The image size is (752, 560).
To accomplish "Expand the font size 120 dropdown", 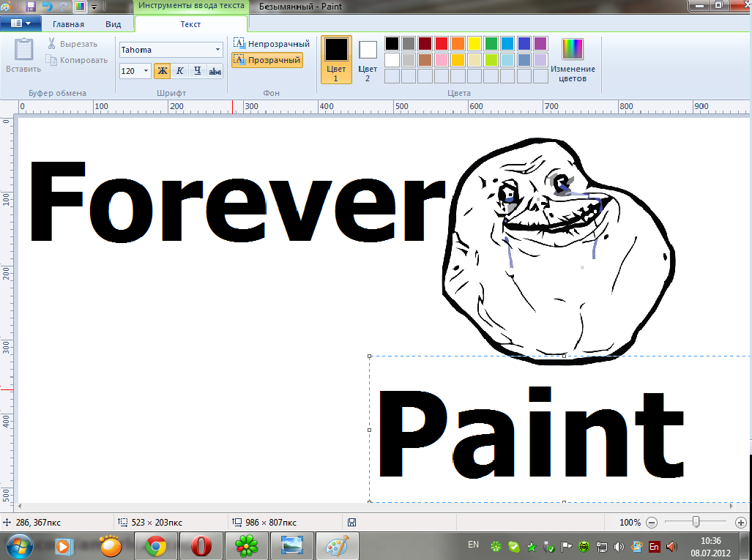I will coord(145,71).
